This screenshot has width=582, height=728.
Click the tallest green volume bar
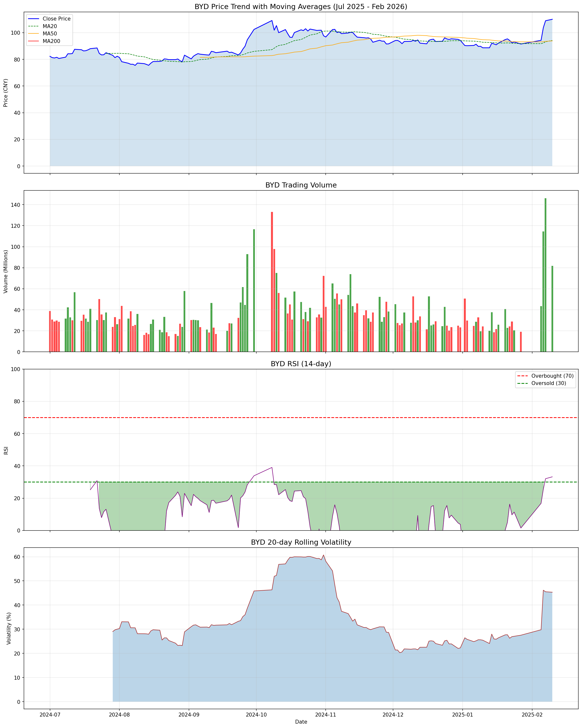[x=546, y=275]
